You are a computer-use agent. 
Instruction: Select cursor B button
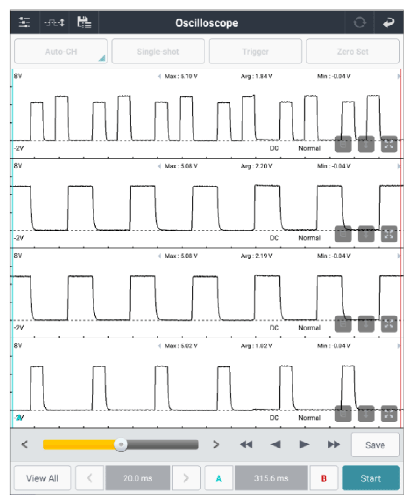click(324, 478)
